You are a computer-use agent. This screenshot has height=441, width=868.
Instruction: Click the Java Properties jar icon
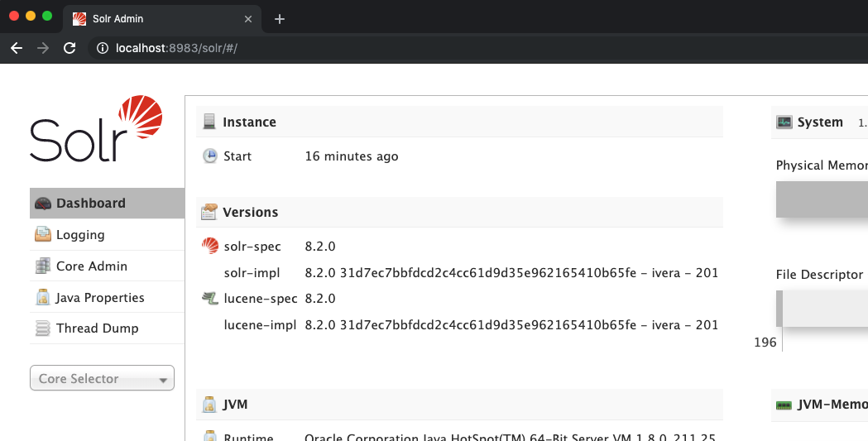click(x=43, y=298)
